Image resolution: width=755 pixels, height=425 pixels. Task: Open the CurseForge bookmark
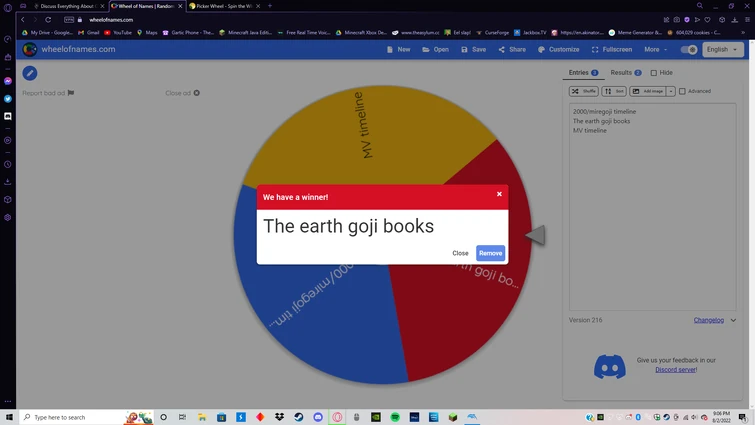(492, 33)
